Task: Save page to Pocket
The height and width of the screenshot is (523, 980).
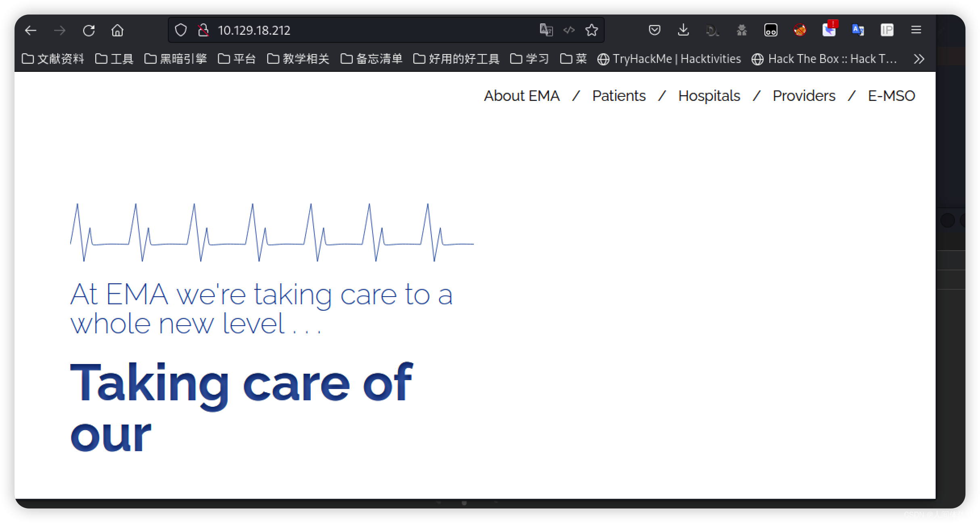Action: click(x=655, y=30)
